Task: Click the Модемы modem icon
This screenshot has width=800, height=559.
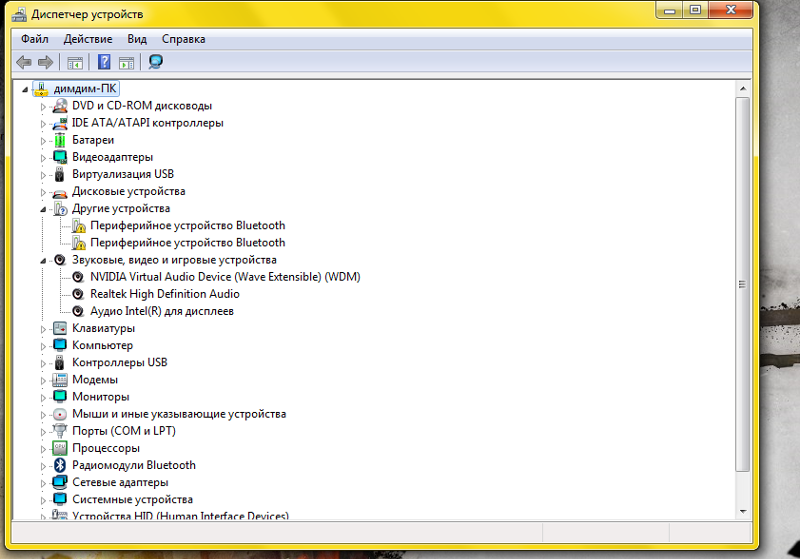Action: coord(60,380)
